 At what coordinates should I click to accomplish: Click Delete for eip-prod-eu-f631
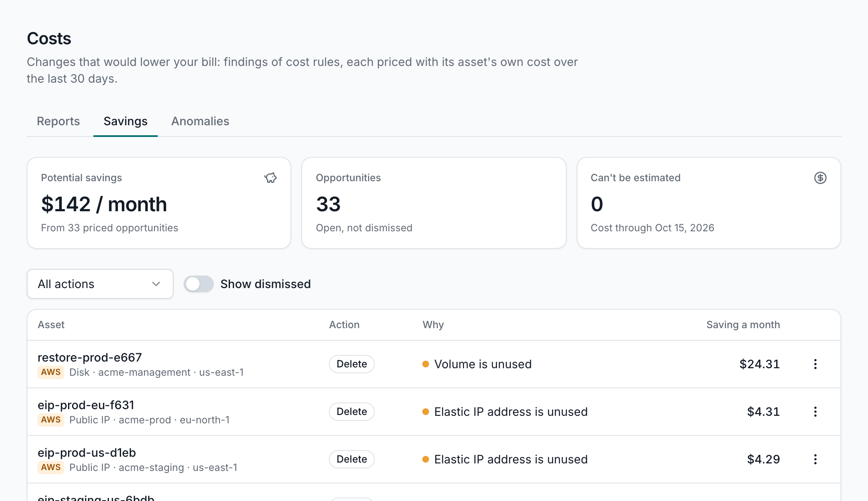[x=352, y=412]
